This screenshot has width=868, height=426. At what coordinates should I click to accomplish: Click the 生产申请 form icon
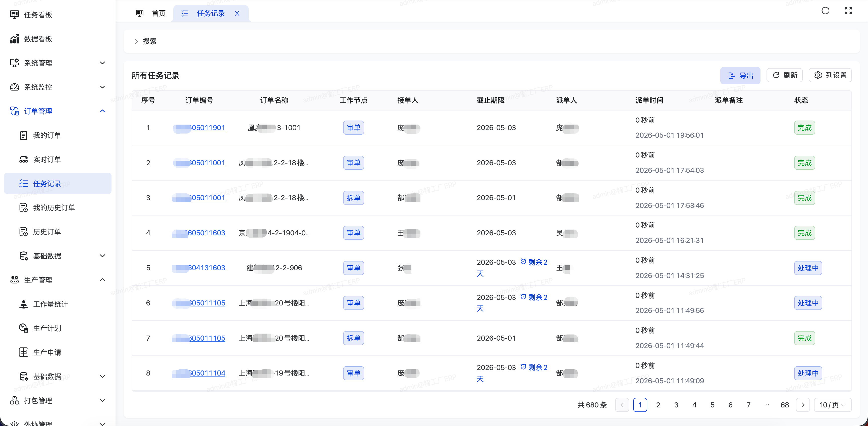[23, 352]
